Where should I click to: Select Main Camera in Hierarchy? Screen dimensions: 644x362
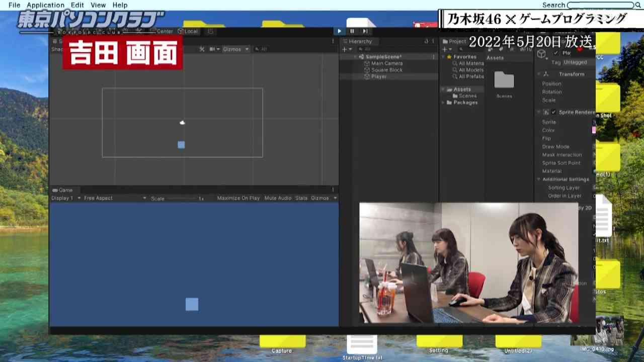click(387, 63)
